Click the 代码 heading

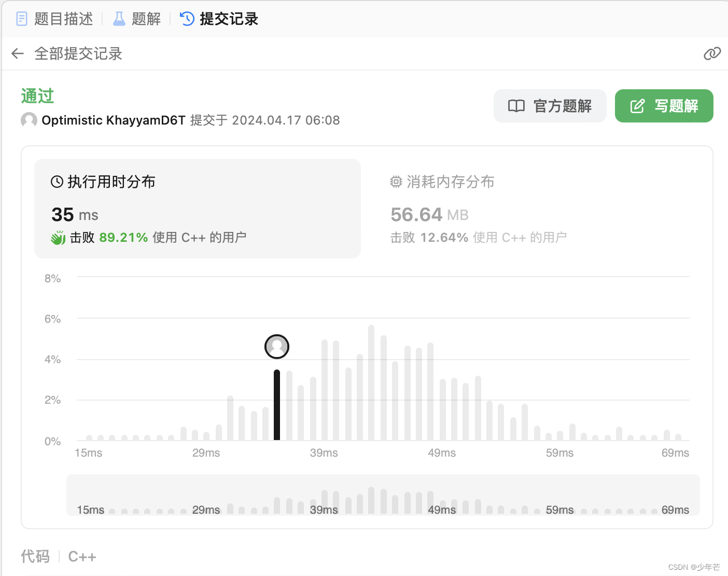(35, 557)
